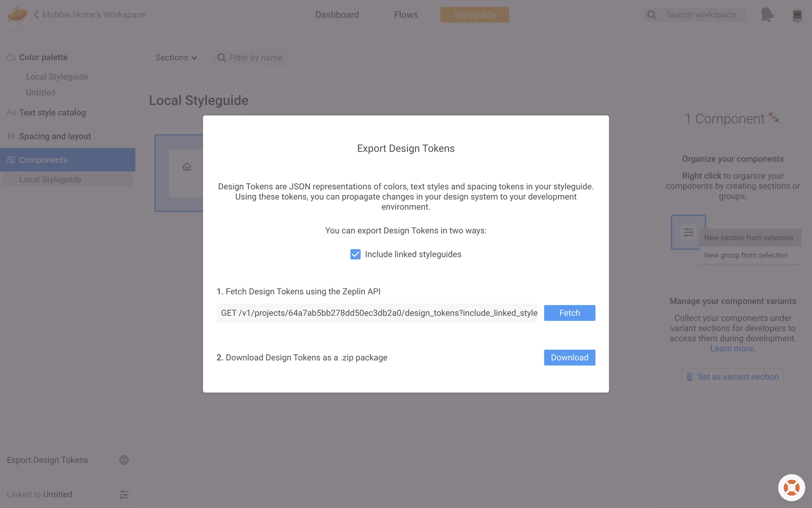The image size is (812, 508).
Task: Open Text style catalog section
Action: click(52, 113)
